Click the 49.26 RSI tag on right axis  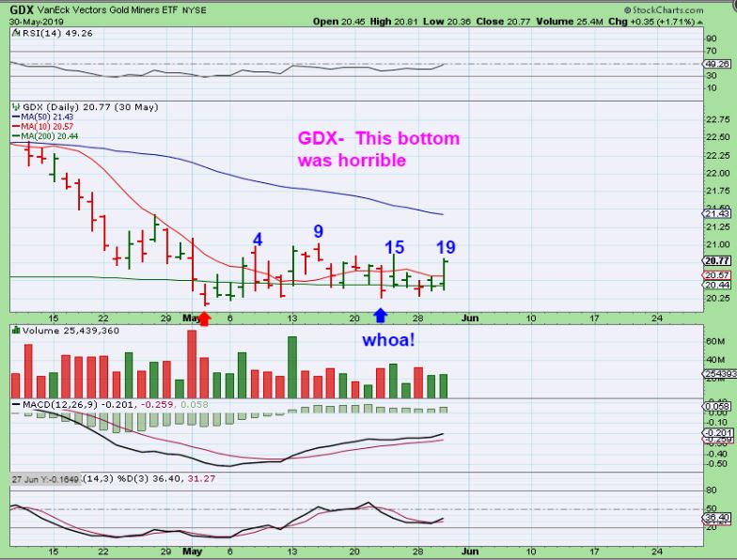coord(716,64)
